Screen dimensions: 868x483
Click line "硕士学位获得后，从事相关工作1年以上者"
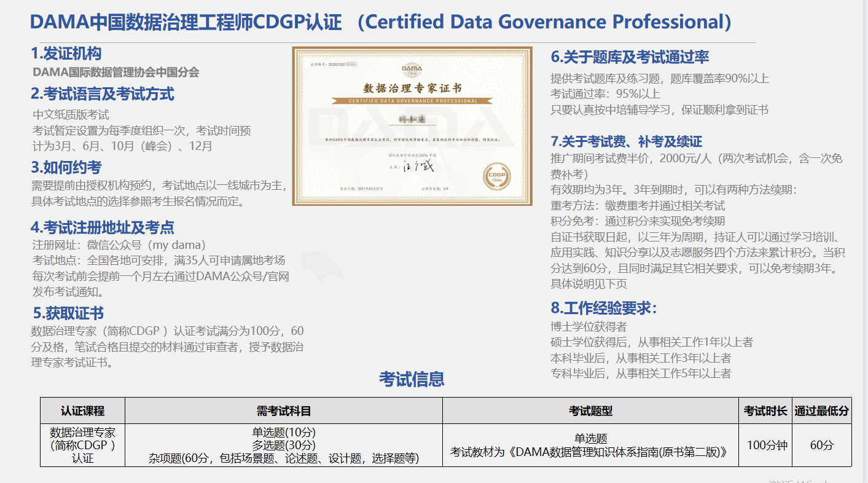652,342
